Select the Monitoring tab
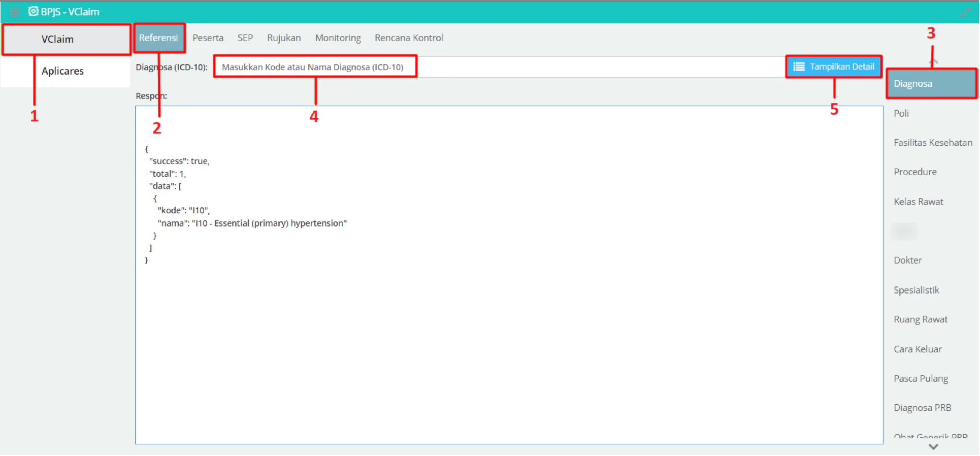The height and width of the screenshot is (456, 980). 338,38
